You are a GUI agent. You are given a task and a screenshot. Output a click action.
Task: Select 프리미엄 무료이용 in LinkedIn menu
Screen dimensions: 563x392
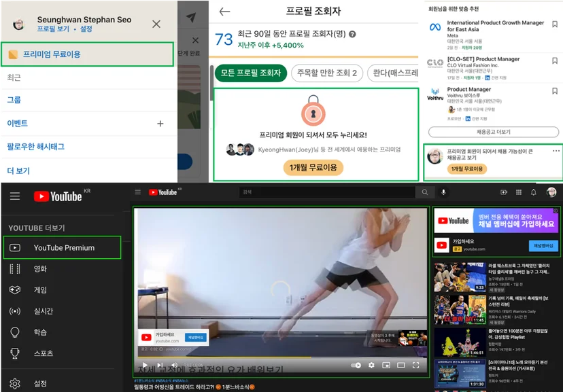click(x=87, y=54)
